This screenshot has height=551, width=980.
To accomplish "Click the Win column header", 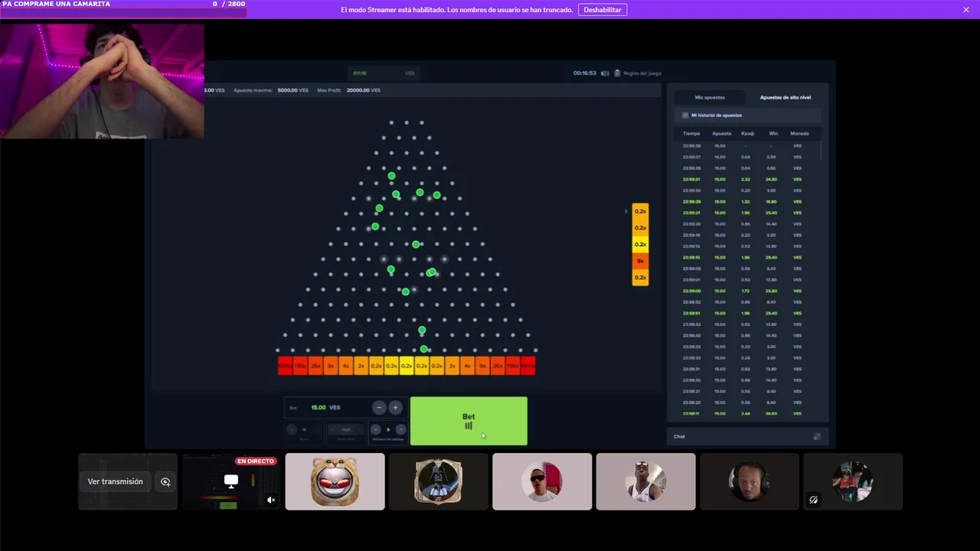I will 773,133.
